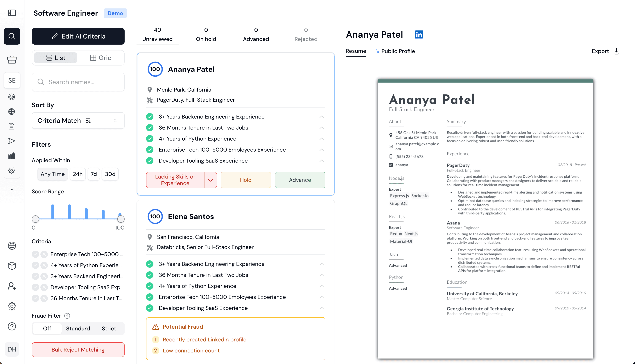Click the paper plane send icon

(x=12, y=141)
